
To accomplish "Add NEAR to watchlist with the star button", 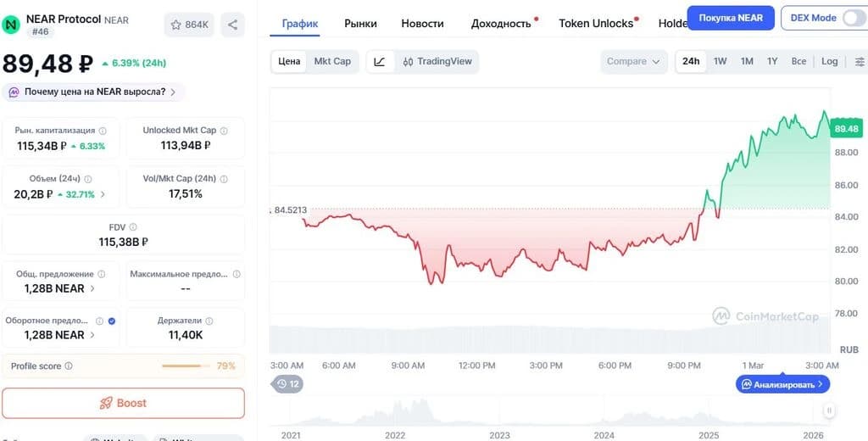I will (x=189, y=25).
